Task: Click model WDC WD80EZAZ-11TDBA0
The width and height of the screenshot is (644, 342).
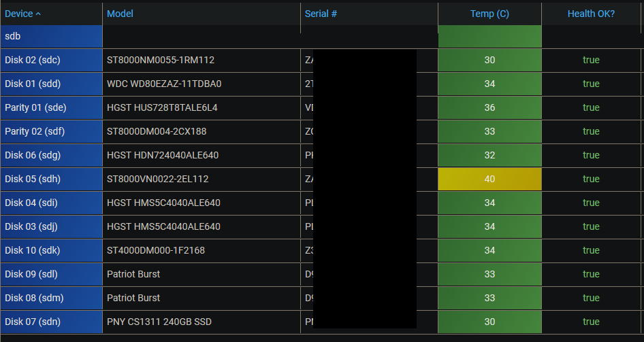Action: (x=164, y=84)
